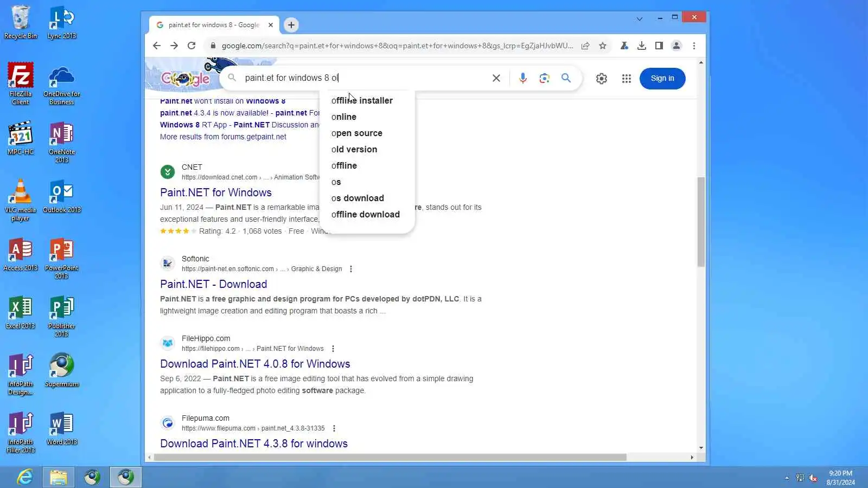Image resolution: width=868 pixels, height=488 pixels.
Task: Open the Recycle Bin desktop icon
Action: (x=21, y=22)
